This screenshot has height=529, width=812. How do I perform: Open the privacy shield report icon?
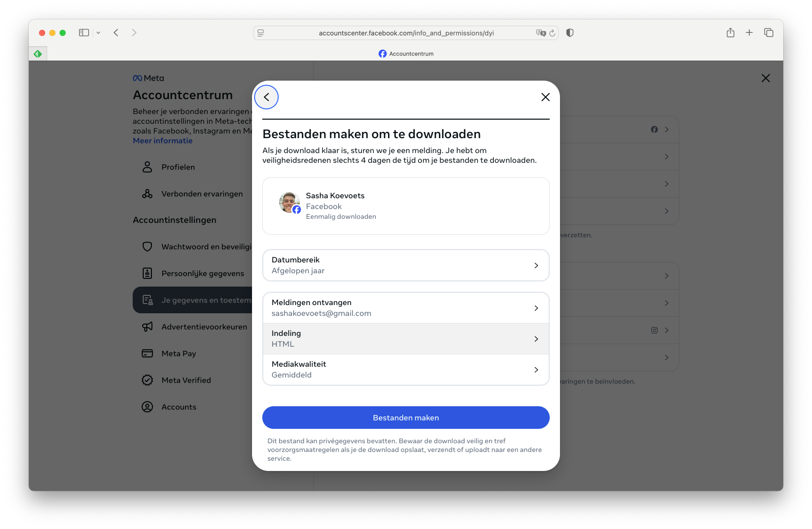[570, 33]
